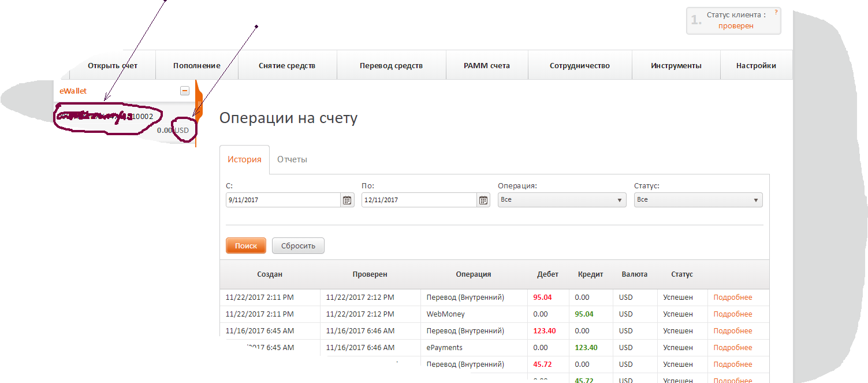Focus the По: date field 12/11/2017
Screen dimensions: 868x383
(419, 200)
